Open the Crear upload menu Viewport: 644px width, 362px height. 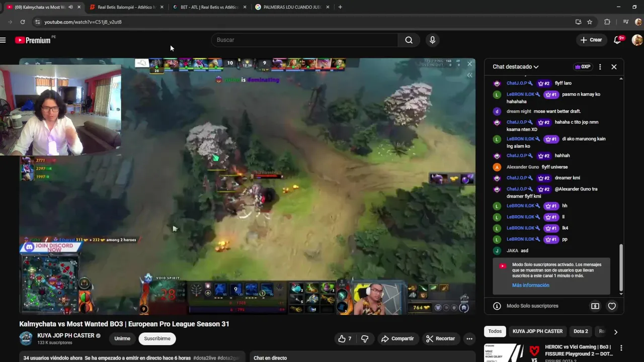(x=591, y=40)
